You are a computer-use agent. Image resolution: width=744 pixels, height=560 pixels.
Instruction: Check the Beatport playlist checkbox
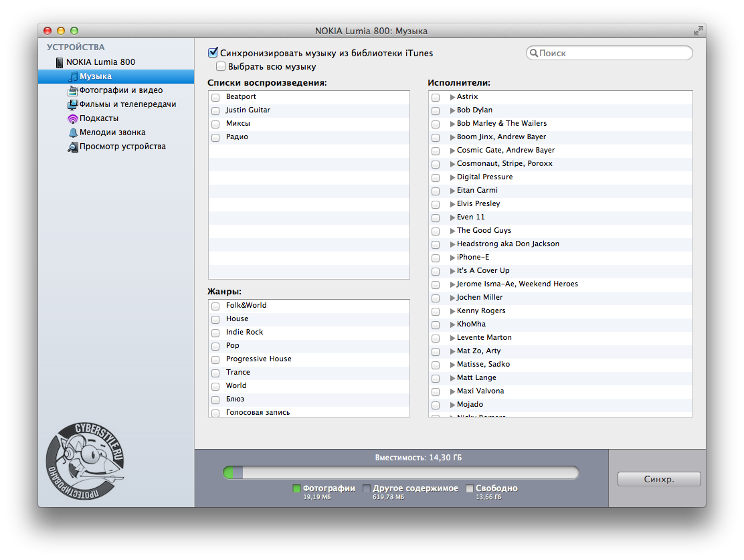pyautogui.click(x=215, y=97)
